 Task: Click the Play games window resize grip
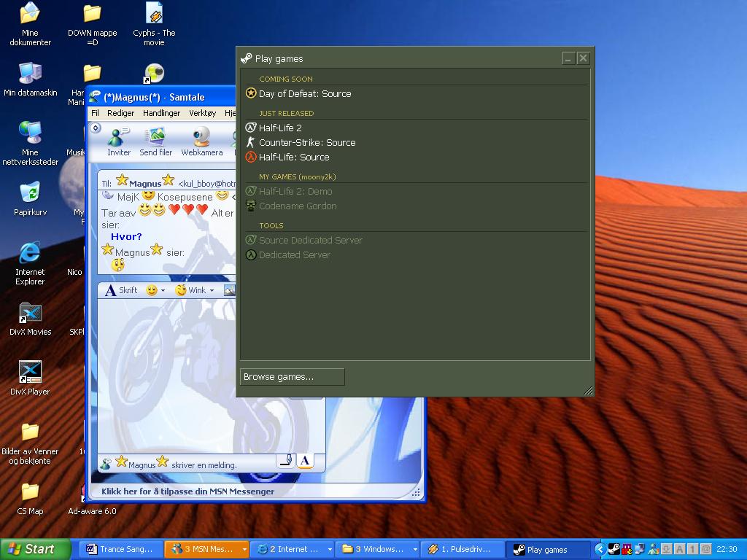click(589, 391)
